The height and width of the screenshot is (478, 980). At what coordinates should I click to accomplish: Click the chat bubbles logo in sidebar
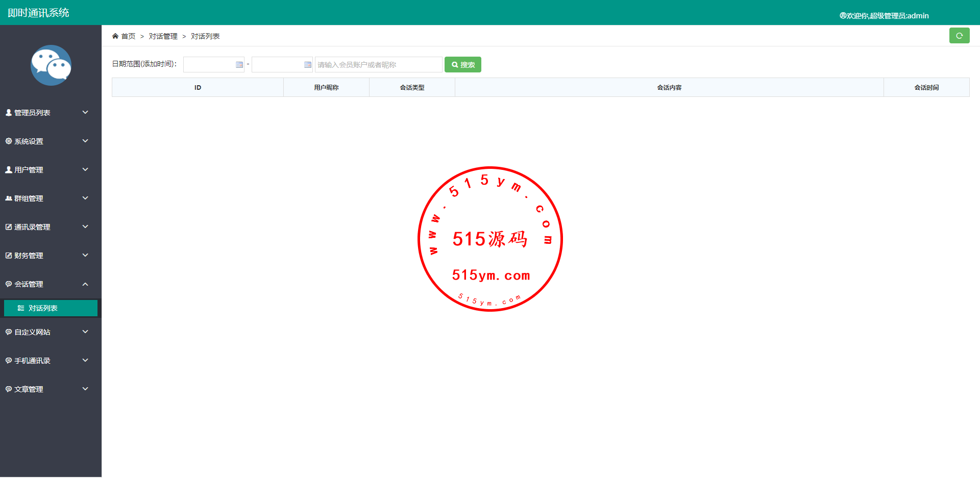(51, 65)
